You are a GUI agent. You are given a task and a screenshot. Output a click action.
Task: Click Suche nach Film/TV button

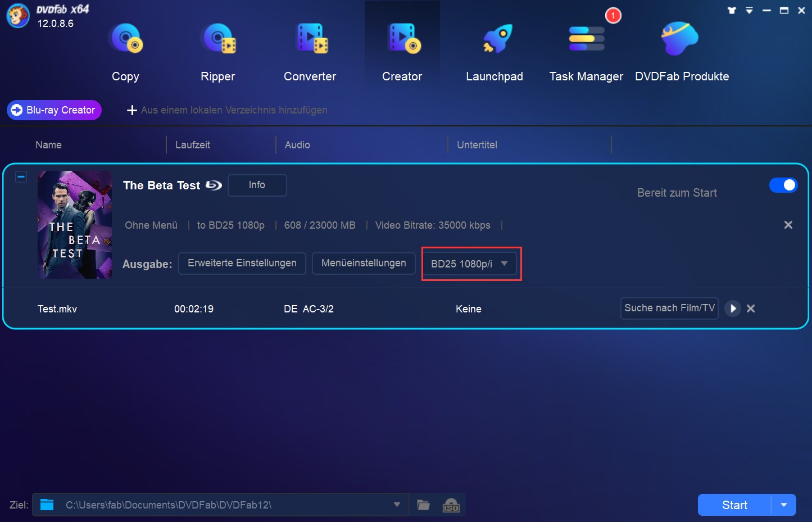pos(669,308)
